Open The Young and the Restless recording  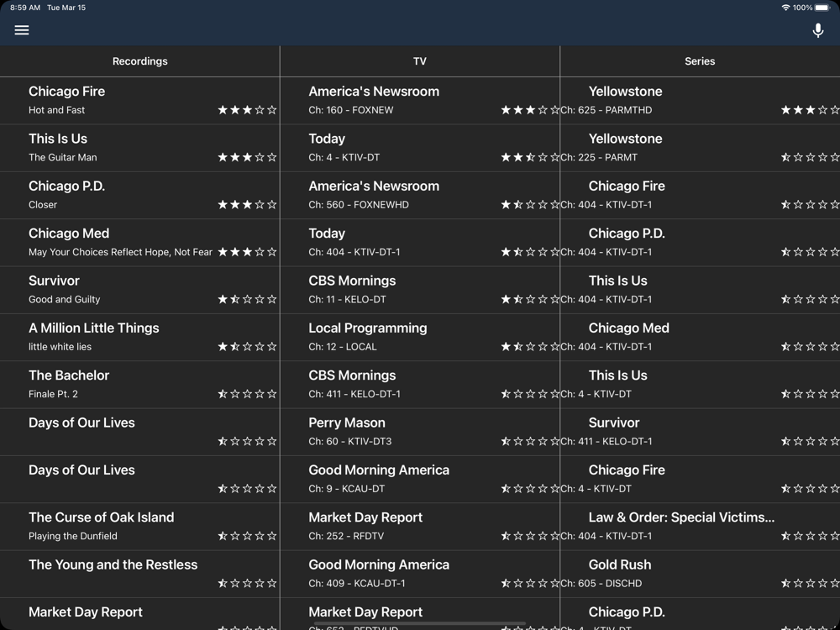139,574
